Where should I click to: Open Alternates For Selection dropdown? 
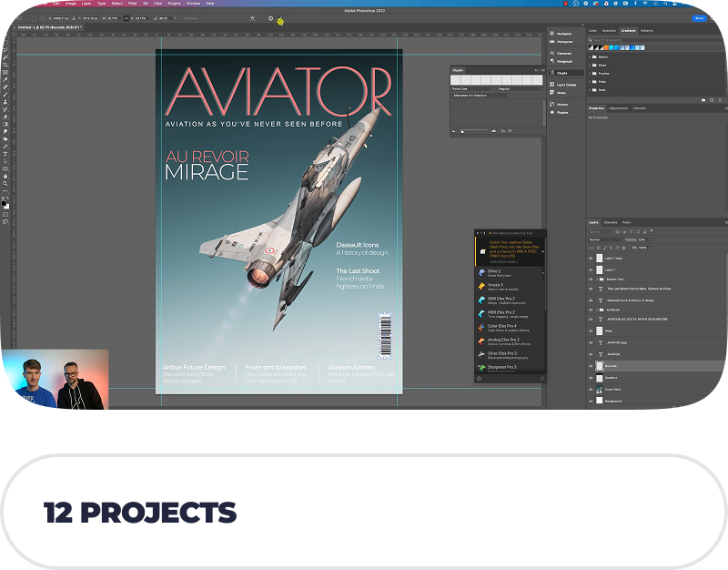[481, 96]
